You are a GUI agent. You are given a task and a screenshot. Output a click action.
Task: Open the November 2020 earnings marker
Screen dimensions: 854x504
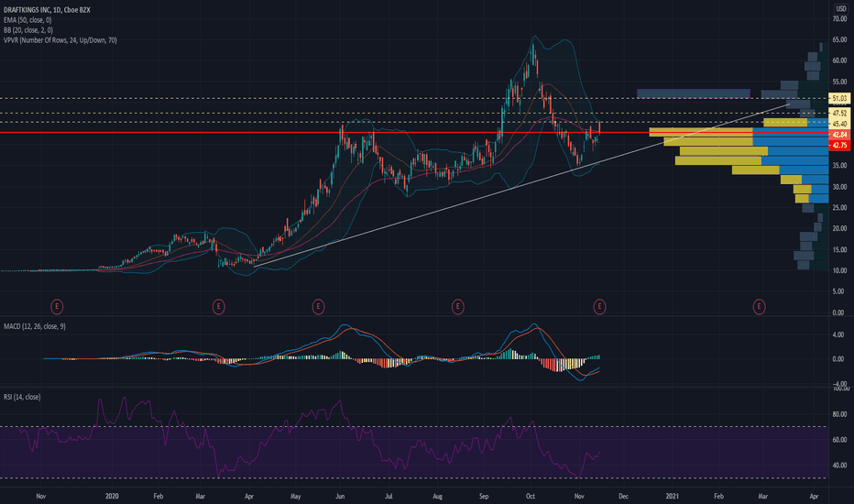(599, 307)
